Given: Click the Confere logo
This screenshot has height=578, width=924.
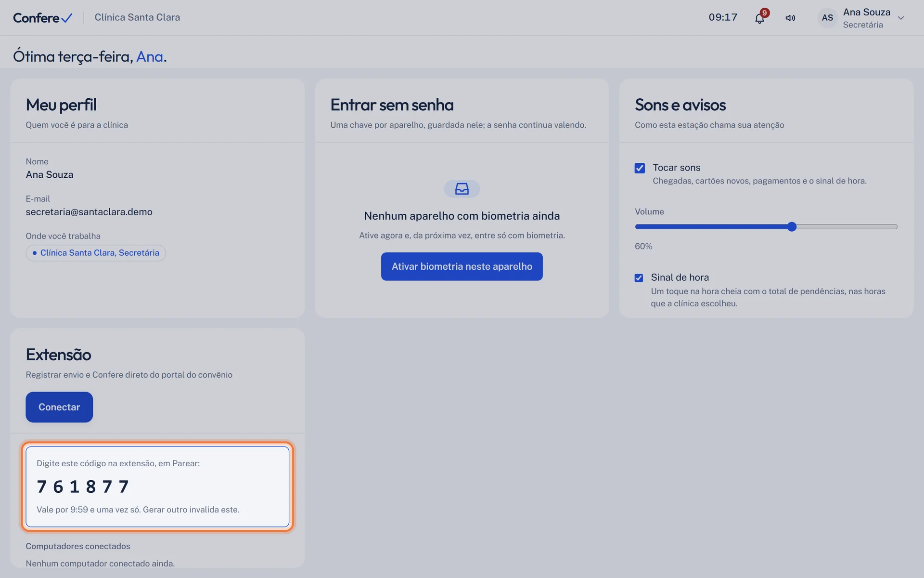Looking at the screenshot, I should [x=42, y=18].
